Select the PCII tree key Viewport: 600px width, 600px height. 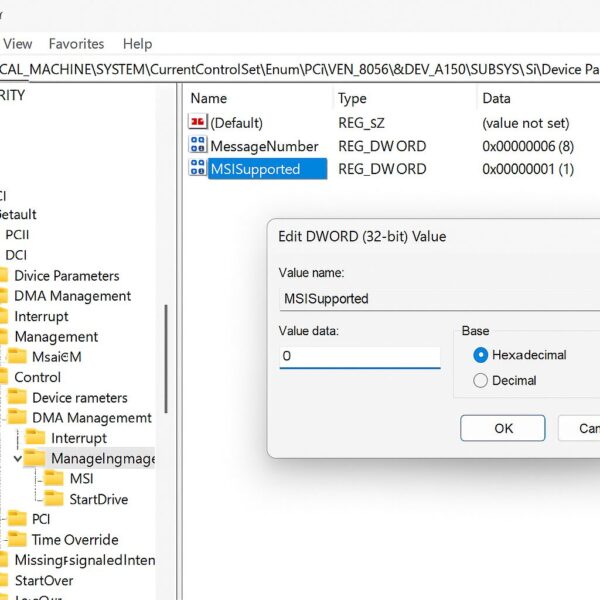(17, 235)
